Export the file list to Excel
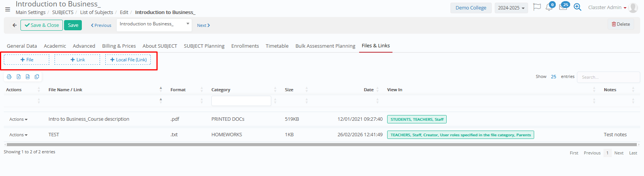Image resolution: width=644 pixels, height=176 pixels. coord(19,77)
